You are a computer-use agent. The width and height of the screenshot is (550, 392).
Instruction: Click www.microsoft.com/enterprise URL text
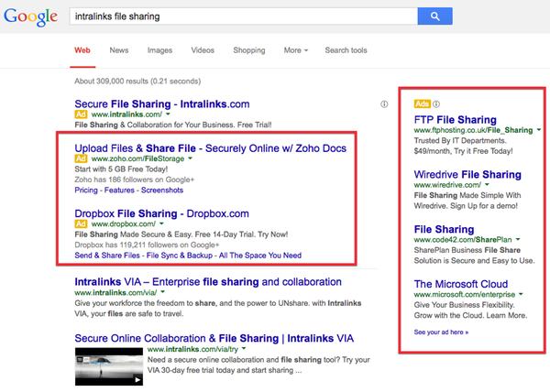465,294
